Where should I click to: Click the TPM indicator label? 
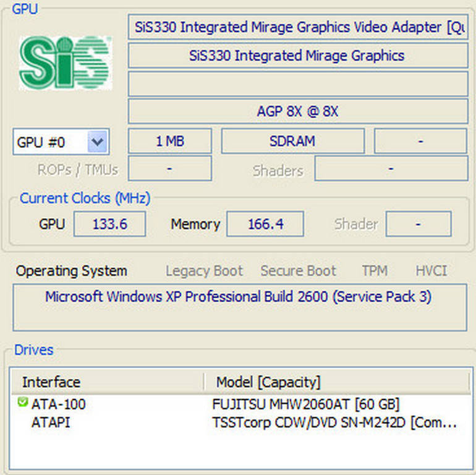[374, 271]
